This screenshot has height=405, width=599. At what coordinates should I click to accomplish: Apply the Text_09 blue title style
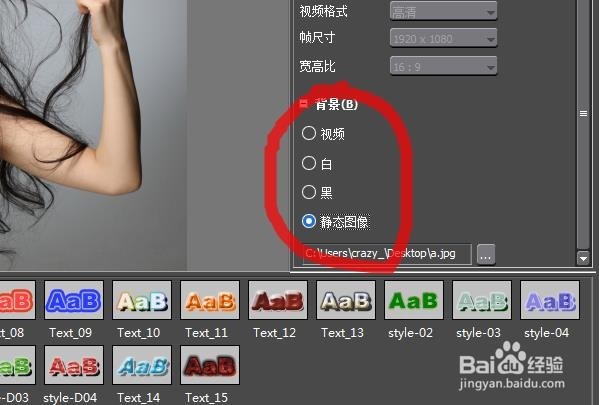(74, 300)
